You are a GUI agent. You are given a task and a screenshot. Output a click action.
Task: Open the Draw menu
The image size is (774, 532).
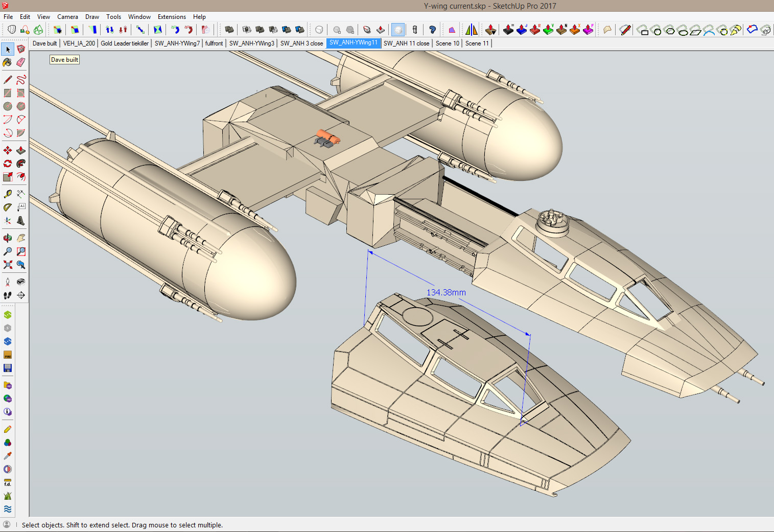(92, 17)
